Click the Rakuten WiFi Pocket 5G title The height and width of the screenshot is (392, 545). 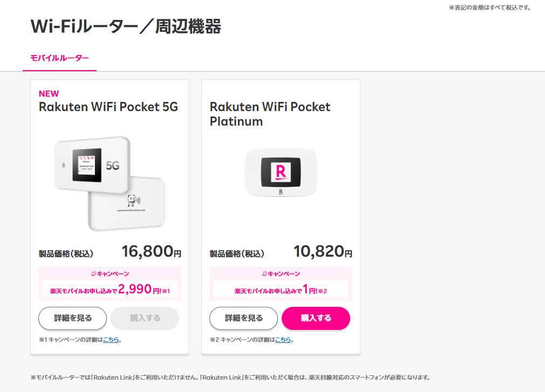pyautogui.click(x=108, y=107)
